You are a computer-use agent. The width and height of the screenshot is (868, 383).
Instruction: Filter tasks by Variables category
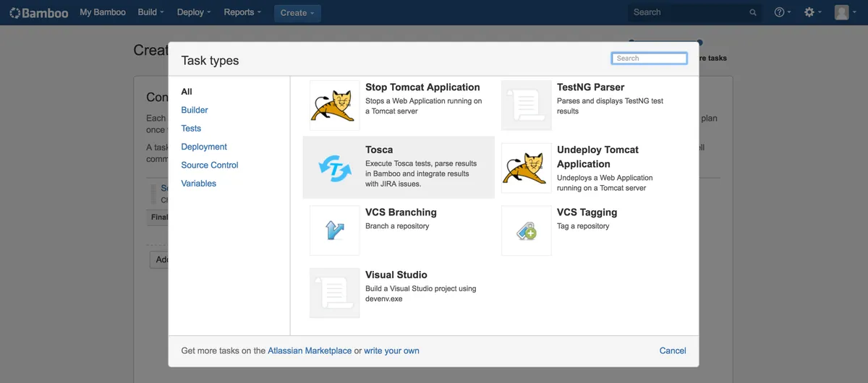(199, 184)
